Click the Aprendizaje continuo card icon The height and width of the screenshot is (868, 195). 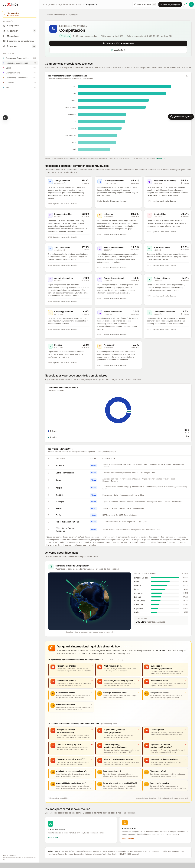click(x=50, y=279)
